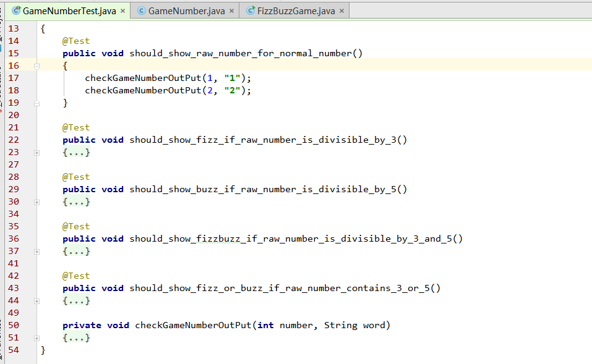Click the checkGameNumberOutPut(2, "2") call
Viewport: 592px width, 364px height.
[168, 90]
